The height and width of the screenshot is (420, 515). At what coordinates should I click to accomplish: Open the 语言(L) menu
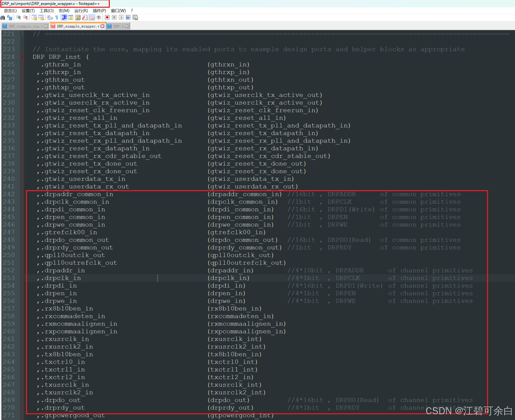click(10, 11)
